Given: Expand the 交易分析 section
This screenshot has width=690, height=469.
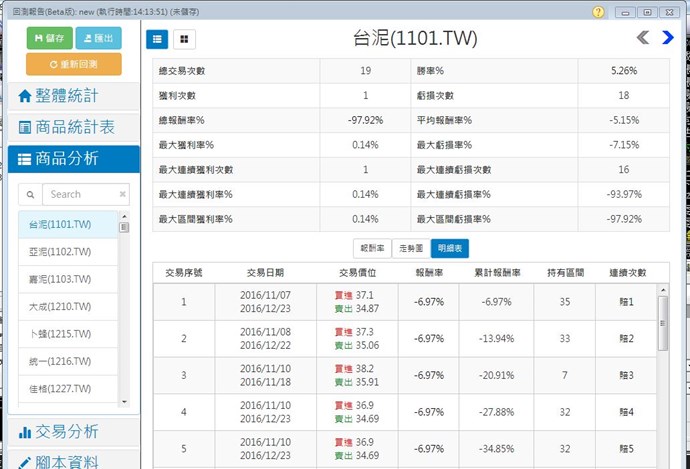Looking at the screenshot, I should [70, 431].
